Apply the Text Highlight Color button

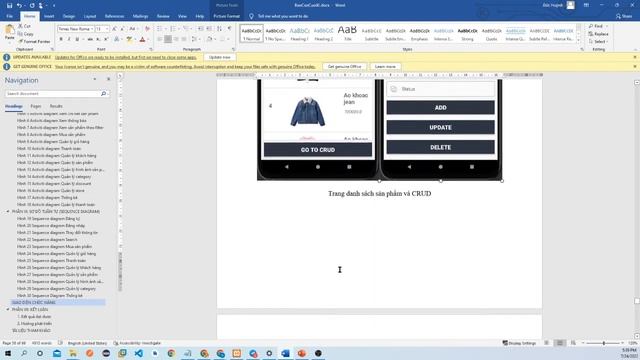tap(129, 39)
